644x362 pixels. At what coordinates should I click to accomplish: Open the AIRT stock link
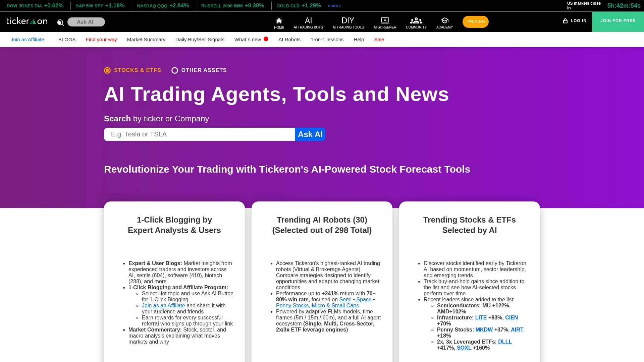coord(517,330)
